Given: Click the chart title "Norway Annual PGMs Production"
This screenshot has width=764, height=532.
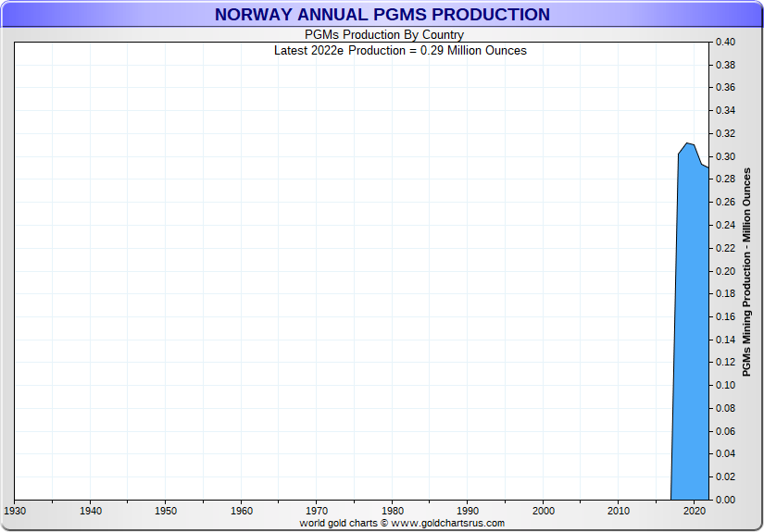Looking at the screenshot, I should tap(382, 15).
